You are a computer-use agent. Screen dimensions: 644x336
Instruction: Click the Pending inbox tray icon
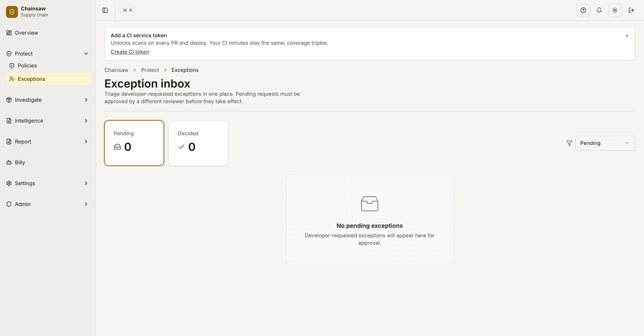117,147
